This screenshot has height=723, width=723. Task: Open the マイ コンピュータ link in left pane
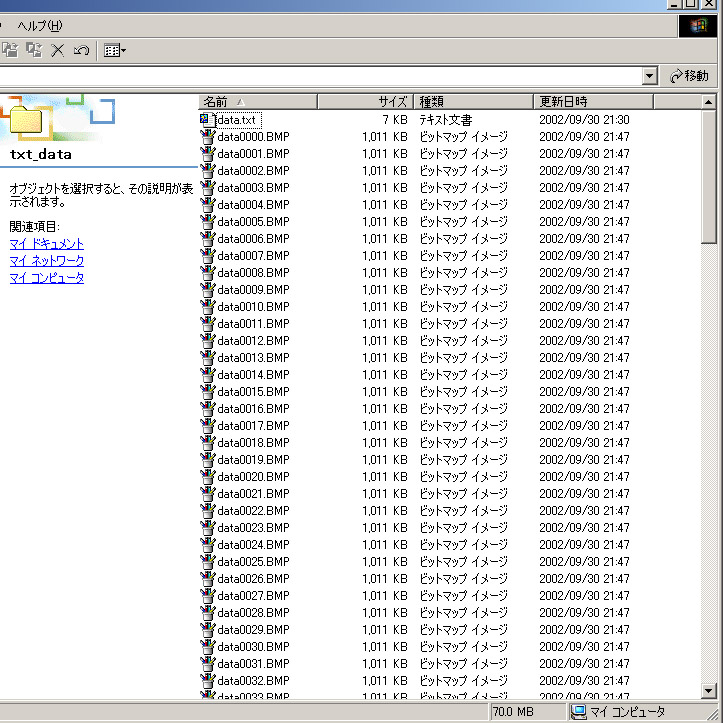click(47, 278)
